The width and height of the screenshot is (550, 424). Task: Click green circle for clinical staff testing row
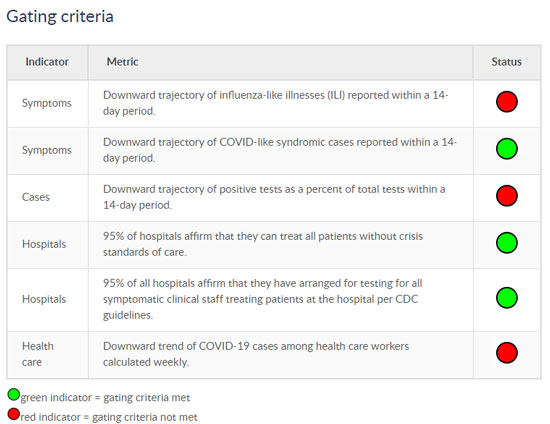[507, 298]
